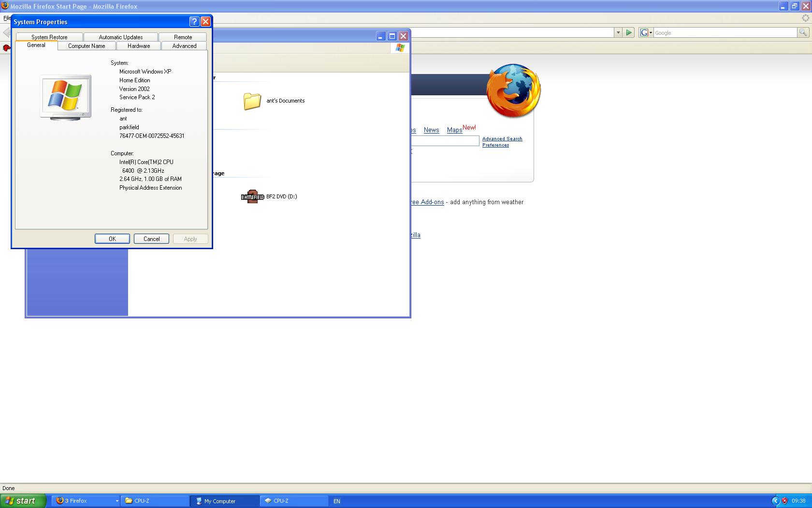
Task: Click the Done status bar text
Action: point(9,488)
